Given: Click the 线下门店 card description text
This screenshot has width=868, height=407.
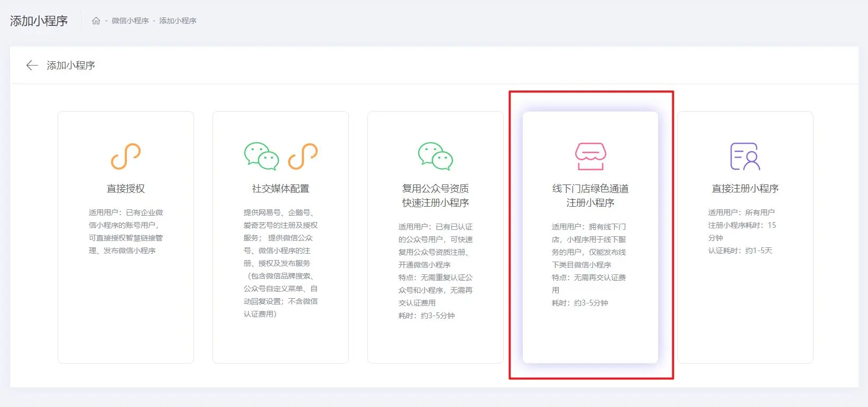Looking at the screenshot, I should [589, 264].
